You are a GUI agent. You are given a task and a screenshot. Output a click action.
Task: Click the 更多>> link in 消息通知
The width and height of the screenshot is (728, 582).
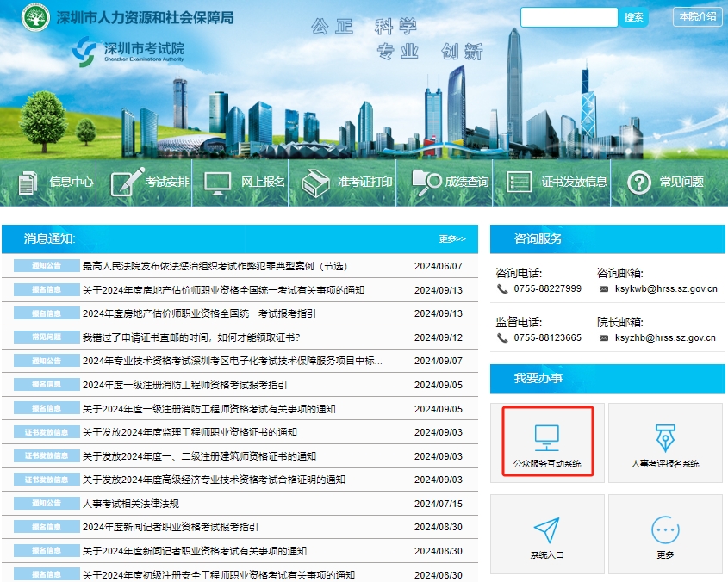tap(453, 240)
